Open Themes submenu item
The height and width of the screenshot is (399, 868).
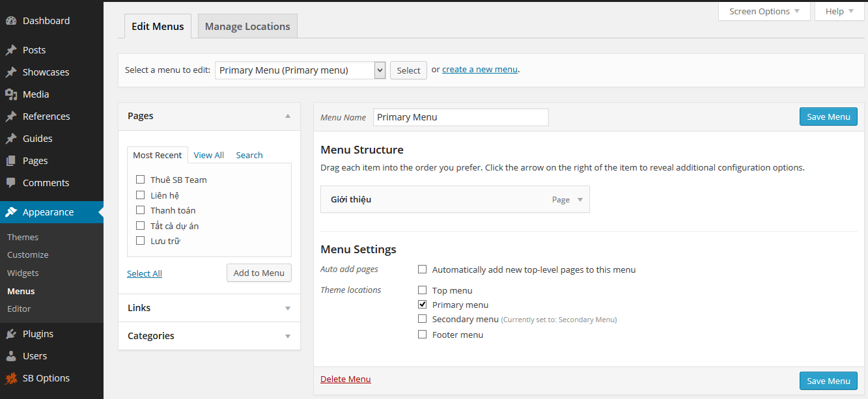(23, 238)
